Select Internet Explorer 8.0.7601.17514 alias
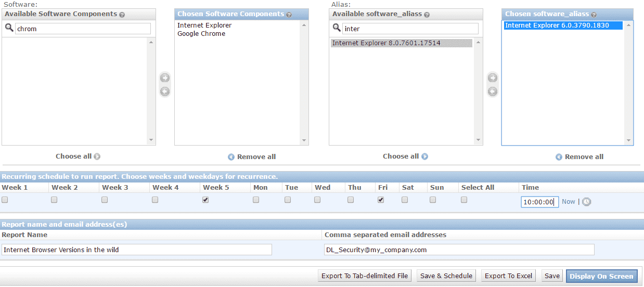 point(402,43)
